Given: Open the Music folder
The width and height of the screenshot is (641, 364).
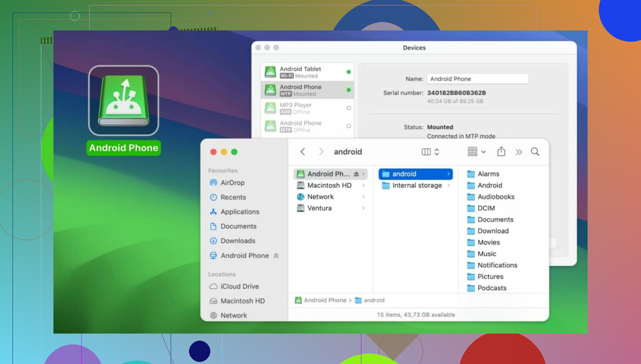Looking at the screenshot, I should [x=482, y=254].
